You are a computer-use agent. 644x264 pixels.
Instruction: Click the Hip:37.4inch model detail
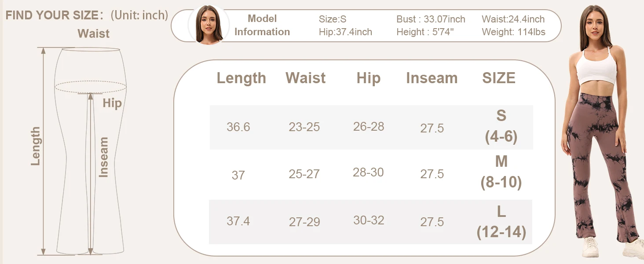pyautogui.click(x=345, y=32)
